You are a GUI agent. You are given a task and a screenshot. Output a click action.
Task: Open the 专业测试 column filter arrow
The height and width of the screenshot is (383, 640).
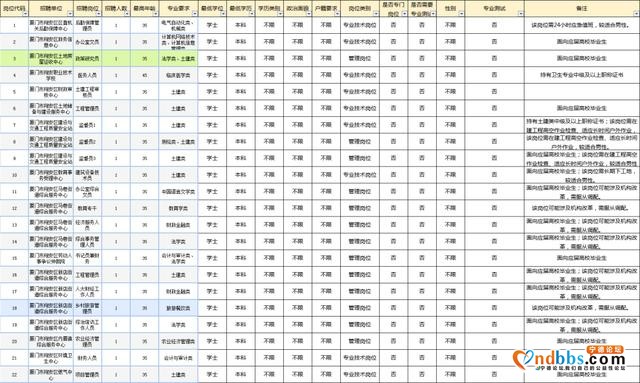[521, 14]
